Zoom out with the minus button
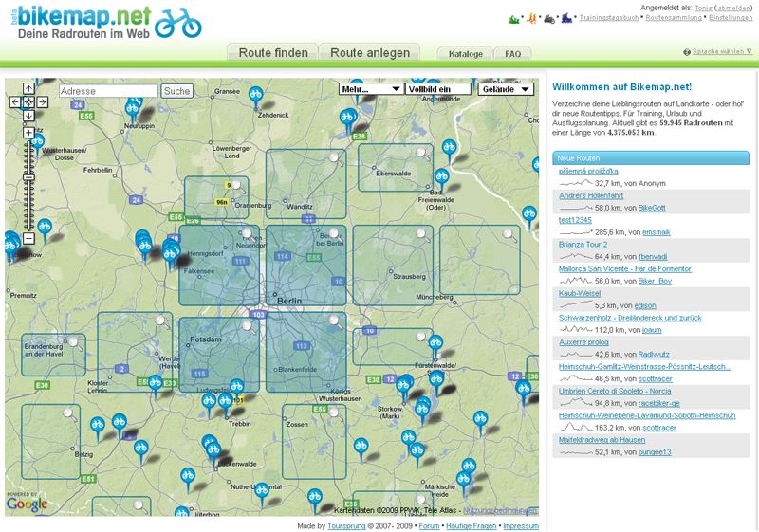 pyautogui.click(x=28, y=238)
